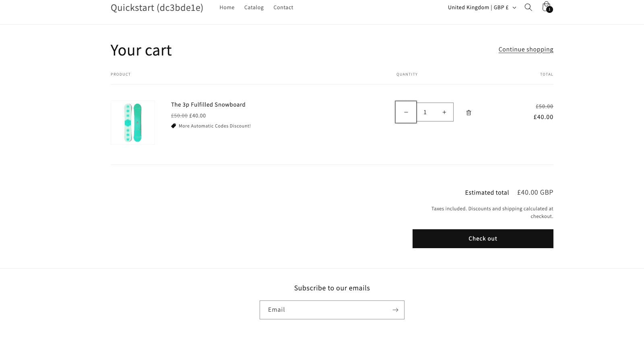Collapse the country picker dropdown arrow
The width and height of the screenshot is (644, 362).
pos(514,7)
